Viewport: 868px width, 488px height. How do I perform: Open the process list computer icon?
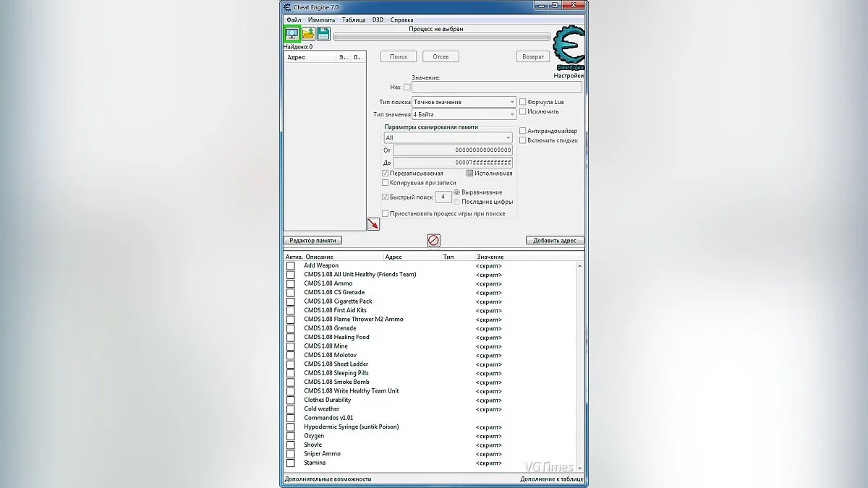point(292,33)
